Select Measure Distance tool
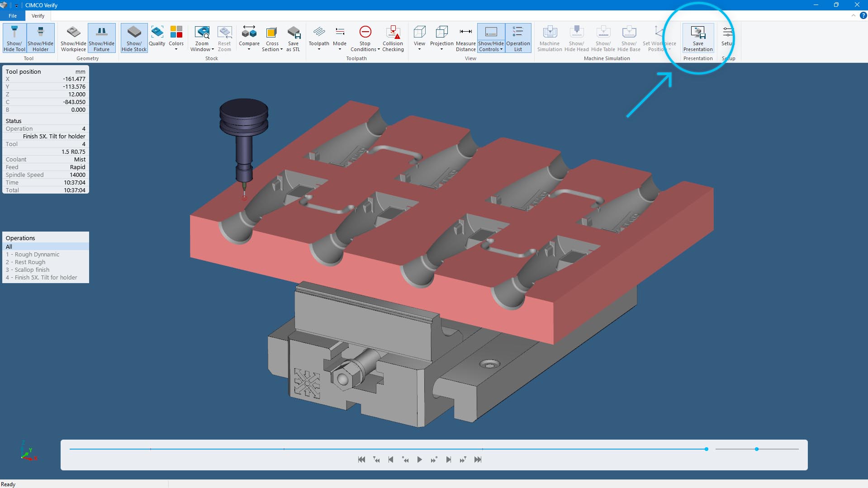Viewport: 868px width, 488px height. (466, 38)
